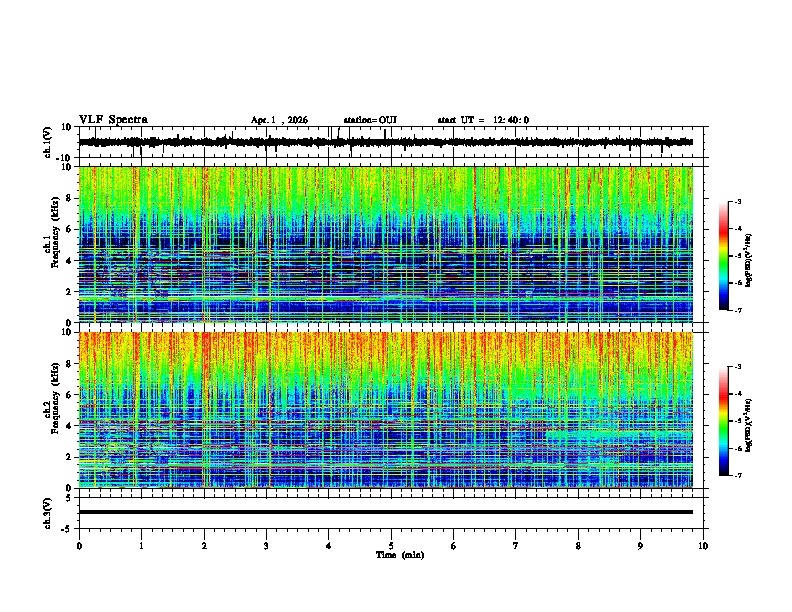Click time-axis tick label "9"

click(640, 546)
